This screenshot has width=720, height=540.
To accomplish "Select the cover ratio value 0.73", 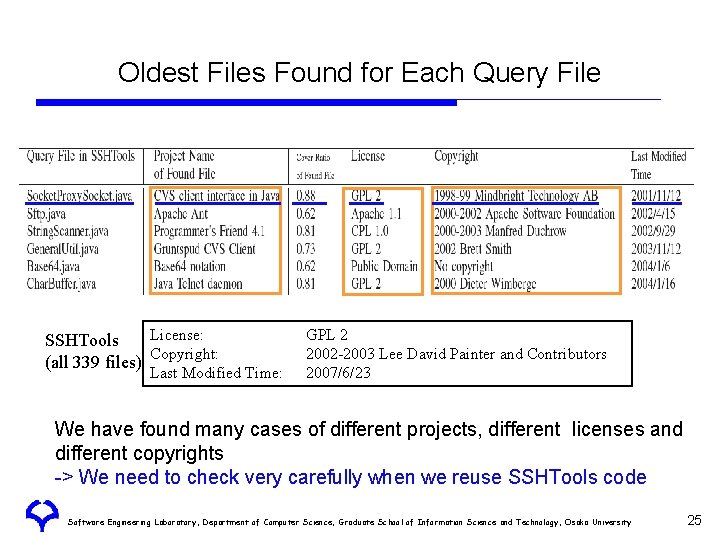I will [306, 249].
